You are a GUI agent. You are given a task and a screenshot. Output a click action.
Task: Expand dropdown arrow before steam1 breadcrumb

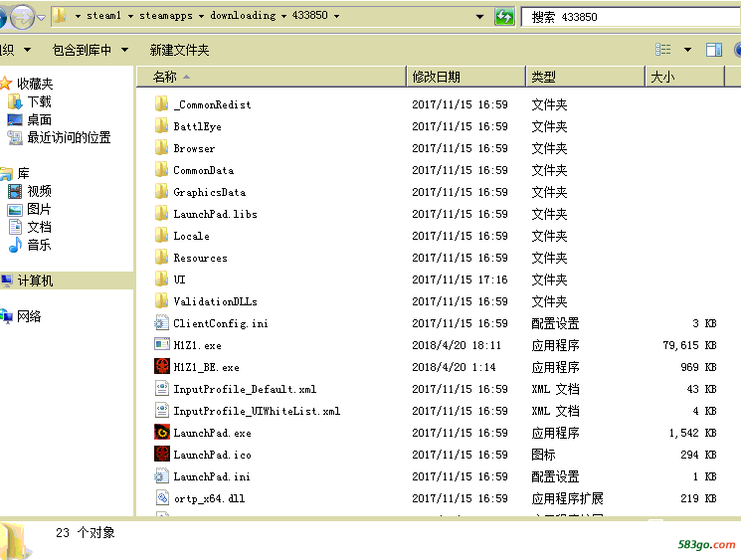[x=78, y=16]
